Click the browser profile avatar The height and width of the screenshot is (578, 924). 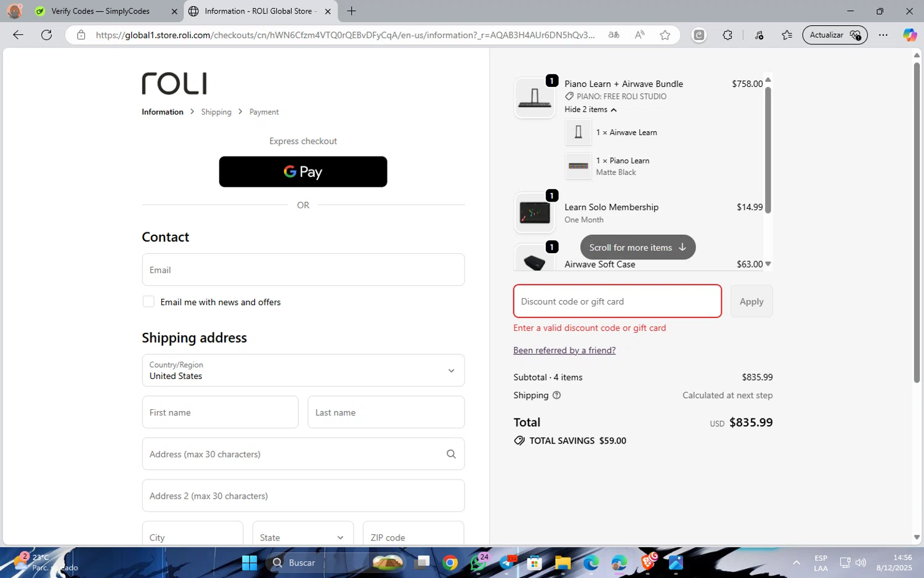(15, 11)
